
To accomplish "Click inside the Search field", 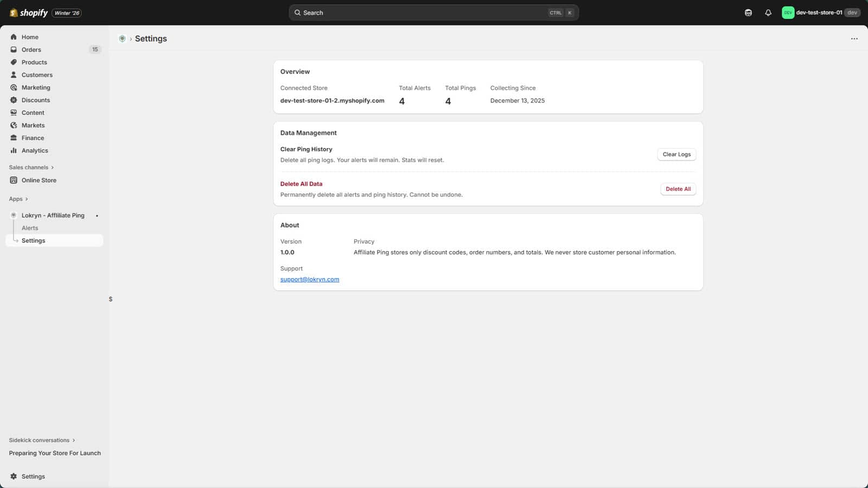I will click(x=433, y=12).
